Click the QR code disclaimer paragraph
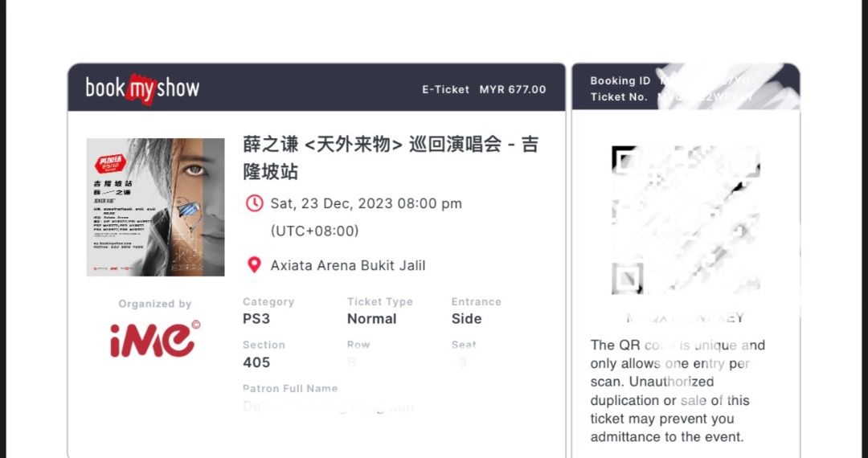 point(678,391)
